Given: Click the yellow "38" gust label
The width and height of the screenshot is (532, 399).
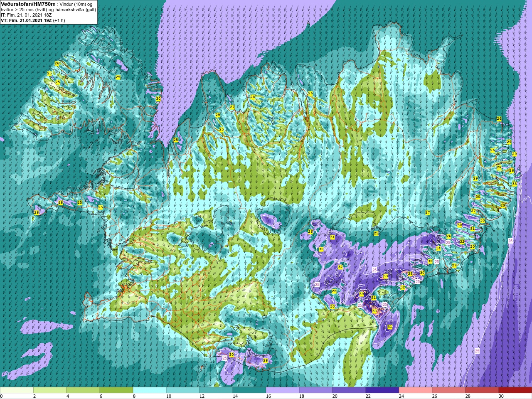Looking at the screenshot, I should pos(374,311).
